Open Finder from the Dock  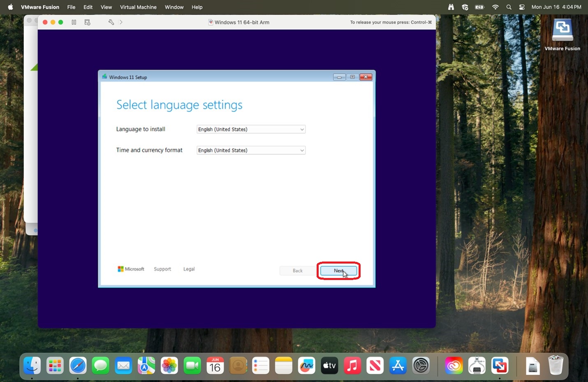(x=32, y=366)
